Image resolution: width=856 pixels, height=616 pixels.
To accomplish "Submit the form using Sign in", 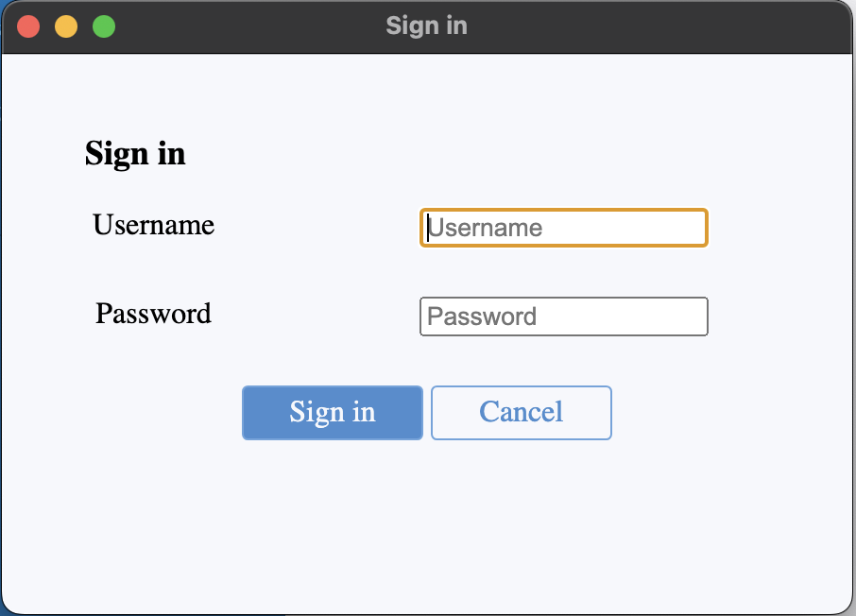I will pyautogui.click(x=332, y=413).
